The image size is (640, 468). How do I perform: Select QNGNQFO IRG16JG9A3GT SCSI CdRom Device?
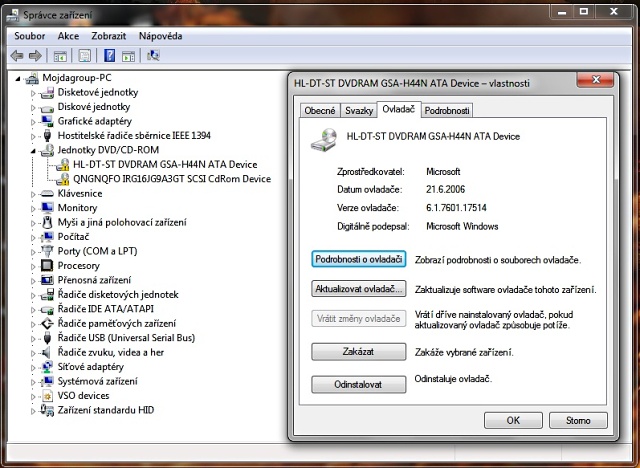click(172, 179)
